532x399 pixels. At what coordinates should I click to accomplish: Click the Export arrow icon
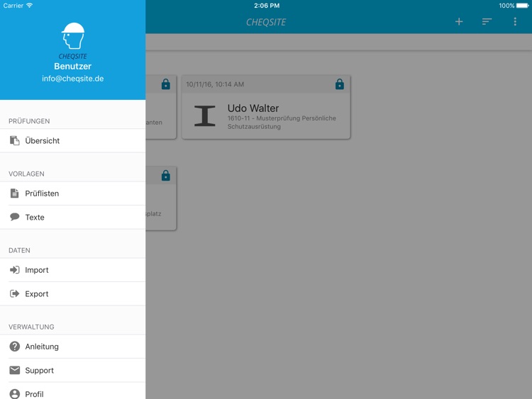coord(15,293)
